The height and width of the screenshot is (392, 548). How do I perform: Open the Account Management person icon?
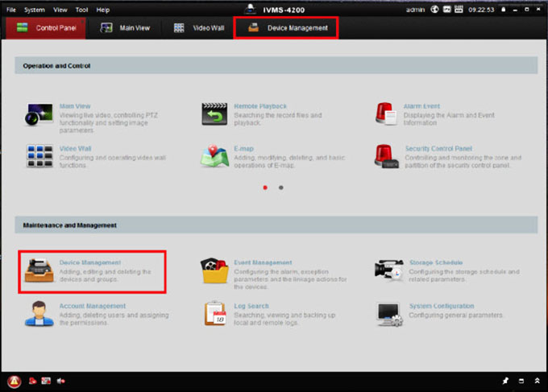tap(39, 314)
